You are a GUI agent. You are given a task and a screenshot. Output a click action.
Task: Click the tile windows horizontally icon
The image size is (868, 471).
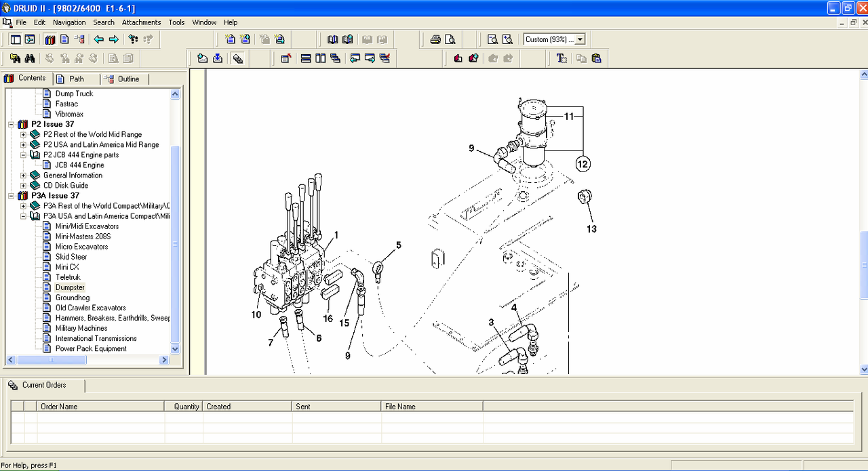[306, 58]
